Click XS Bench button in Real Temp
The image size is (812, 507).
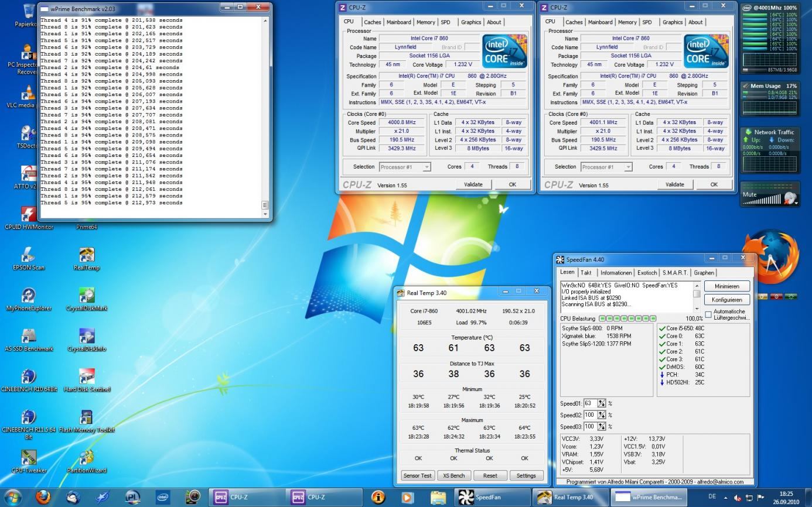coord(454,475)
